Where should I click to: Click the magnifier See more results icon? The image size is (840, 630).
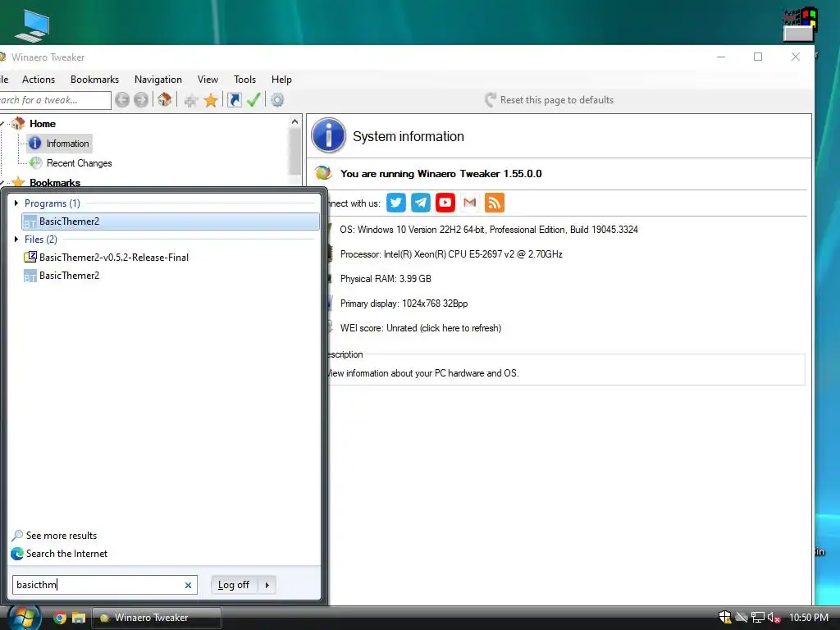click(17, 536)
